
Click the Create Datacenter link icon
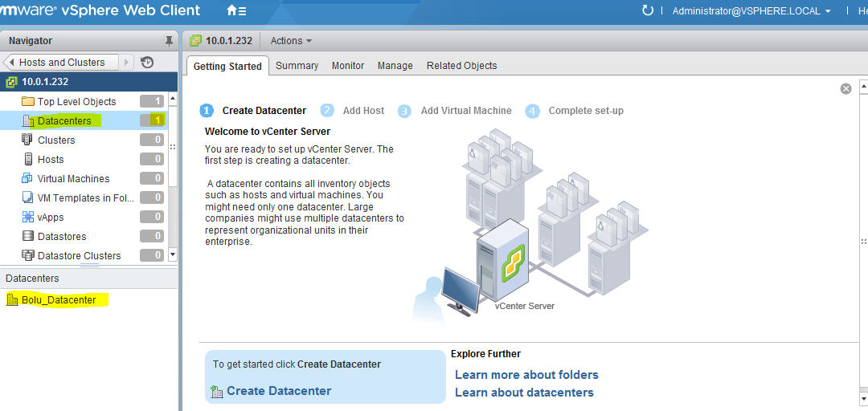click(217, 392)
